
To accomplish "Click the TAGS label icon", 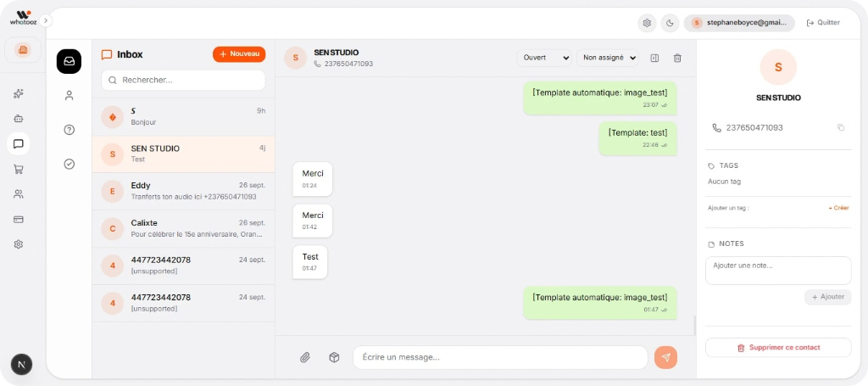I will click(x=711, y=166).
